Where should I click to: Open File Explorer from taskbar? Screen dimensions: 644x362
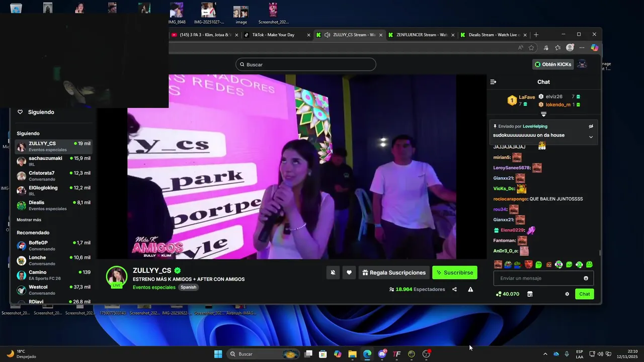(x=352, y=354)
